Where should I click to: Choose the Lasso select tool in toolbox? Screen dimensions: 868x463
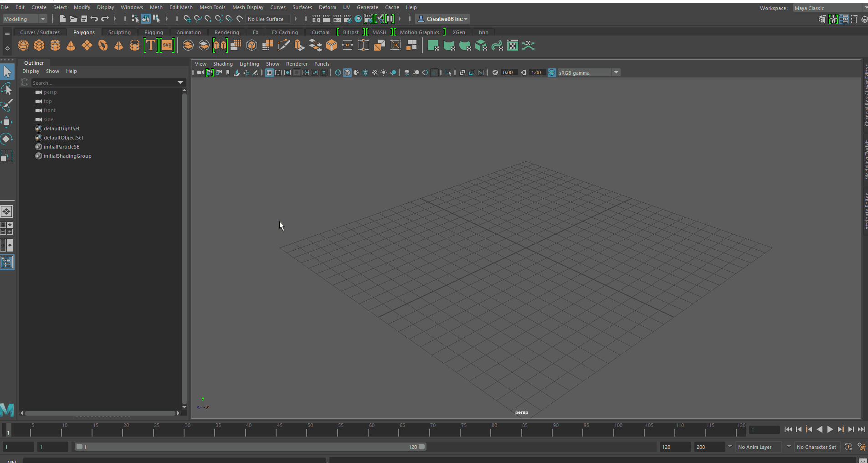point(7,88)
